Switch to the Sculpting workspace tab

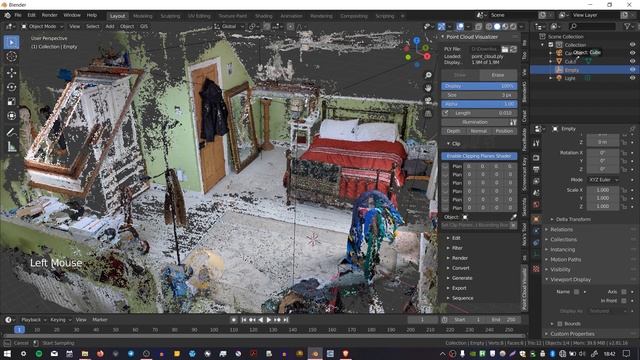pos(170,16)
